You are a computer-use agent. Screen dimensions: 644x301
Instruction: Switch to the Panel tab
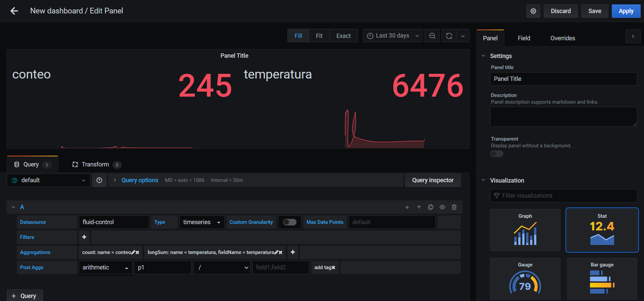(x=490, y=38)
